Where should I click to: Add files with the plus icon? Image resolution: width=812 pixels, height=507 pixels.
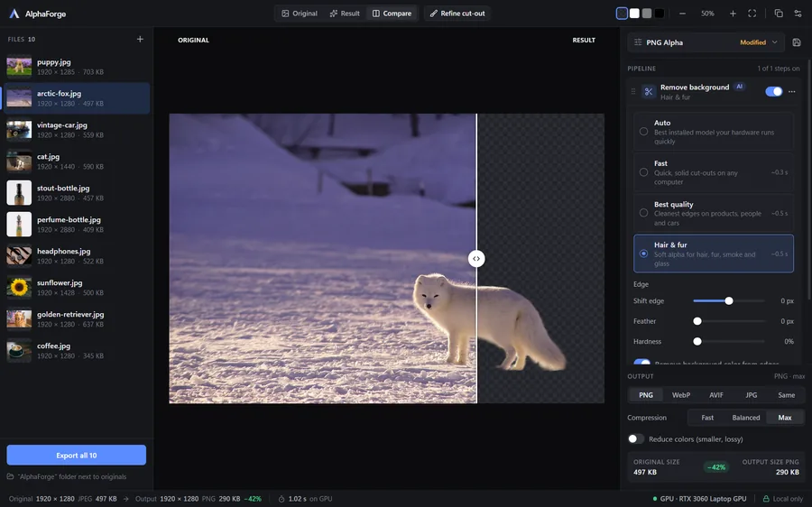140,40
